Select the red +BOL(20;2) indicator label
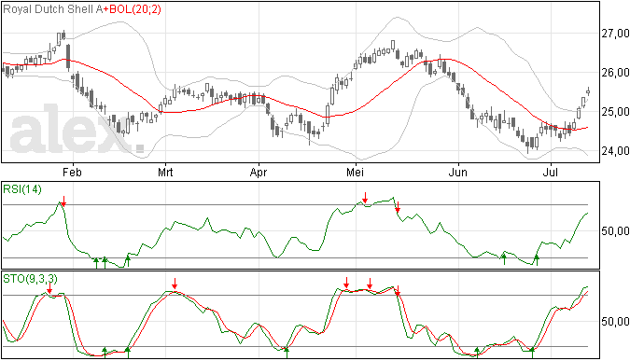Screen dimensions: 644x361 (132, 9)
